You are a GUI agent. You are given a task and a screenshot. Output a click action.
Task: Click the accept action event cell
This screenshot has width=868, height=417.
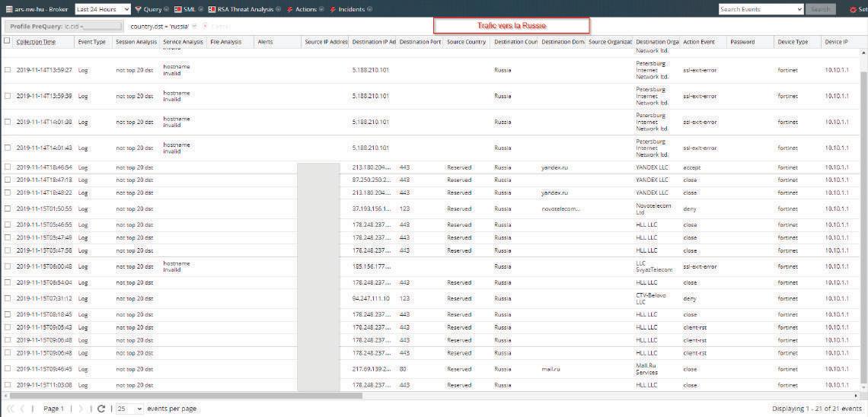pyautogui.click(x=692, y=167)
